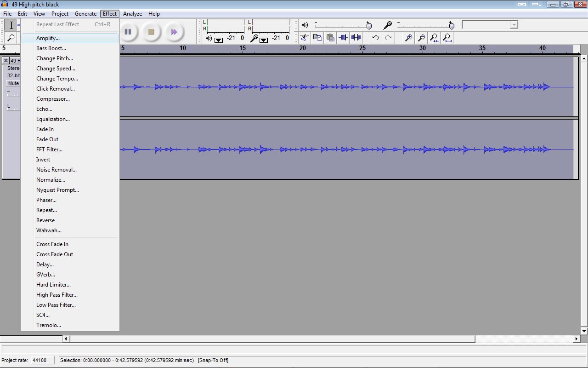The width and height of the screenshot is (588, 368).
Task: Silence the selection icon
Action: (356, 38)
